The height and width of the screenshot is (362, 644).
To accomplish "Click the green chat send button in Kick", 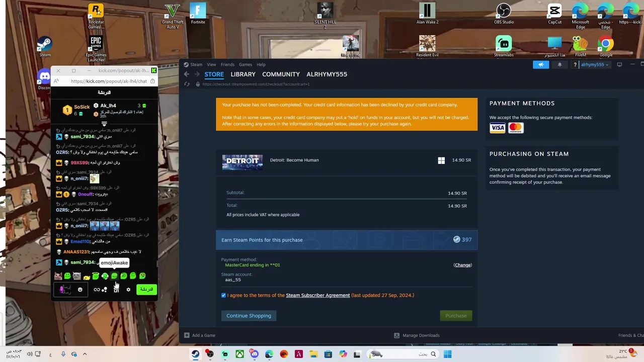I will [146, 290].
